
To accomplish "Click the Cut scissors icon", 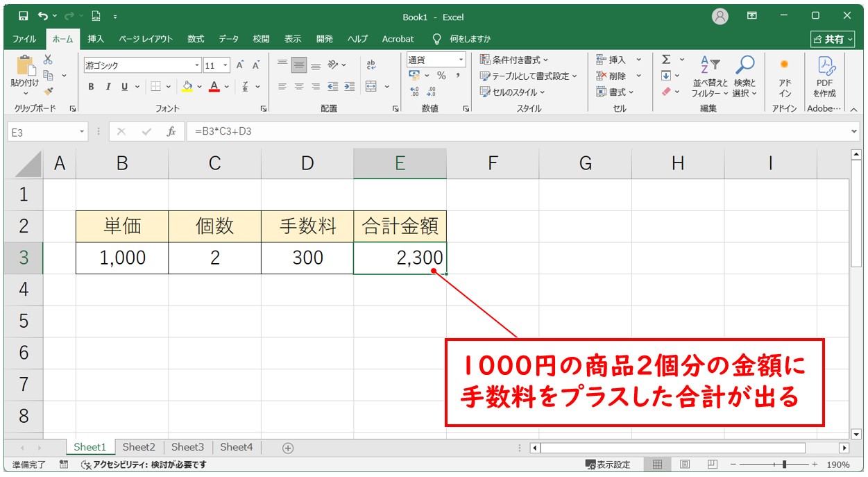I will (x=48, y=60).
